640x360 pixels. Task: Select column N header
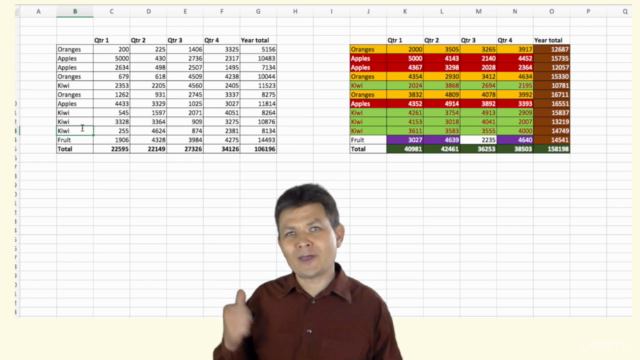[515, 11]
